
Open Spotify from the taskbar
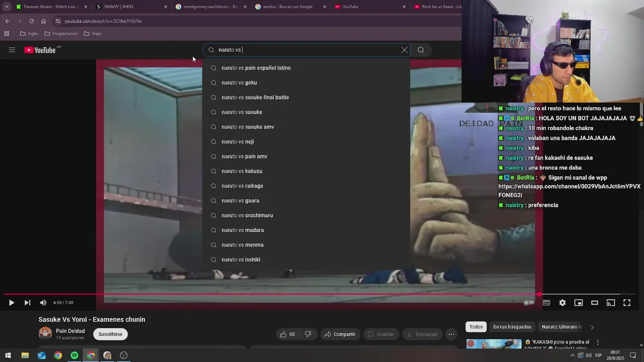(74, 355)
